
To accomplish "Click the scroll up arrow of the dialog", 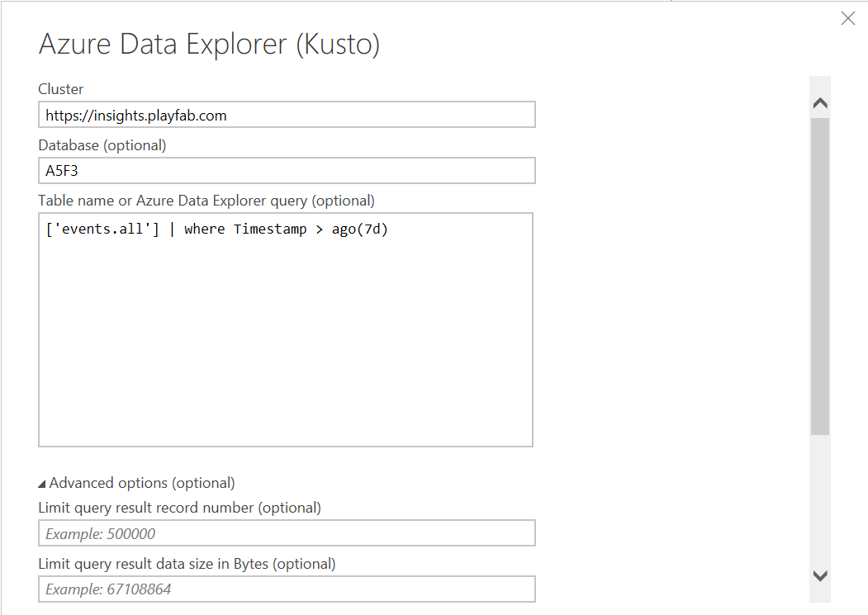I will pyautogui.click(x=820, y=103).
